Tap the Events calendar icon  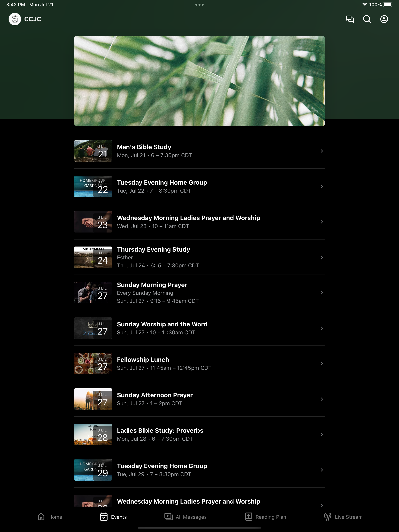(x=104, y=517)
